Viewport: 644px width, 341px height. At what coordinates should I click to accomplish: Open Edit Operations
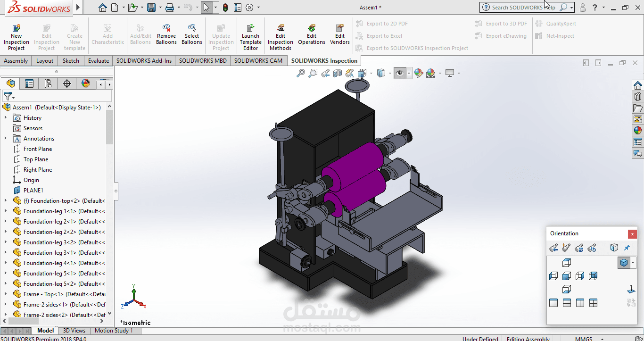coord(312,34)
